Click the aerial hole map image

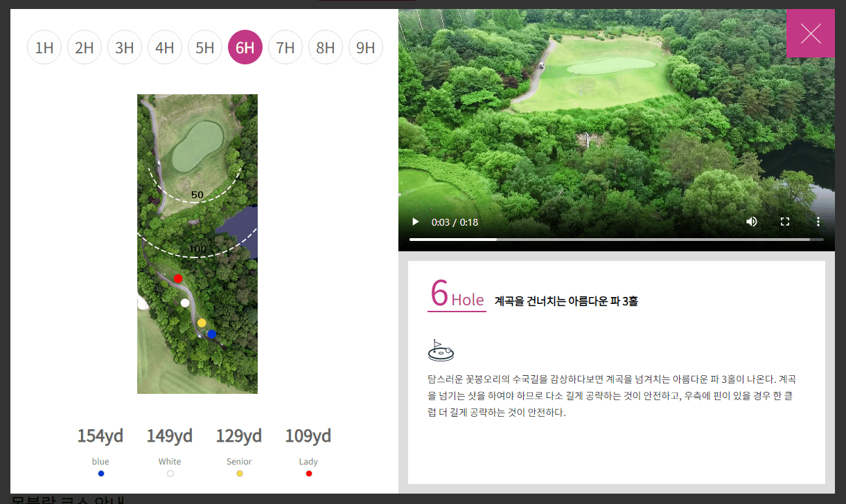[x=197, y=244]
